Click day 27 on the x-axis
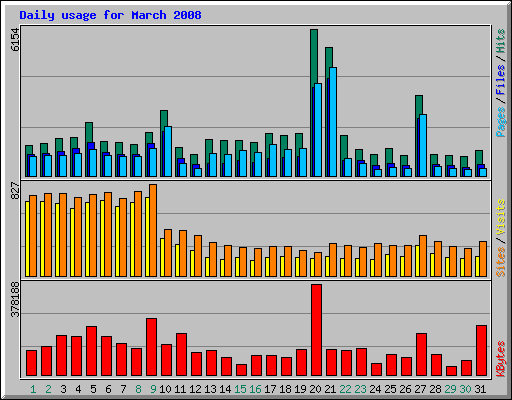 (420, 389)
